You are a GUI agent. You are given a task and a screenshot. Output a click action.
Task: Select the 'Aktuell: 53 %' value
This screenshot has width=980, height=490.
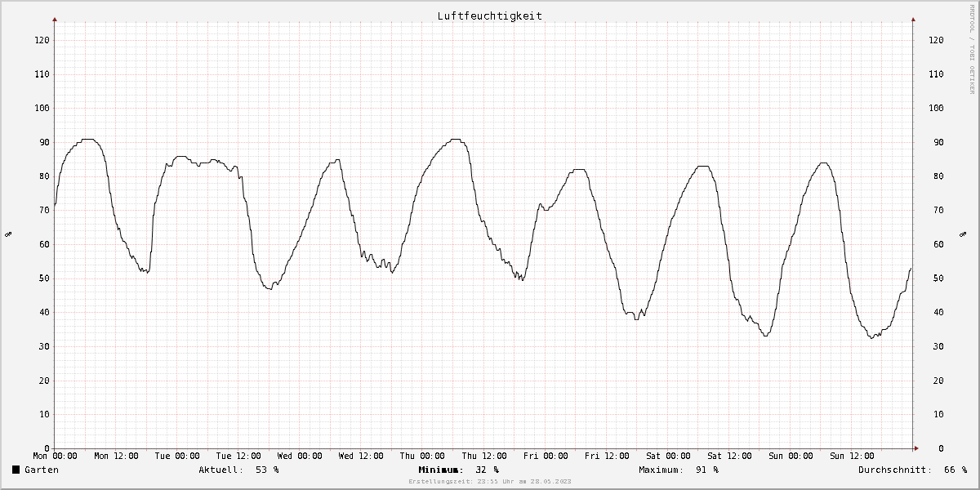tap(238, 470)
